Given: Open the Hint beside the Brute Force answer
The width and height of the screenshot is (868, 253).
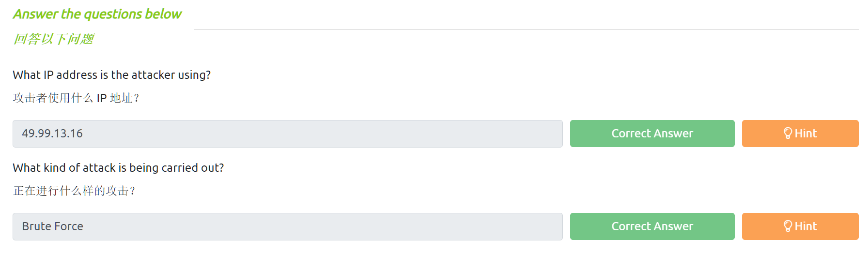Looking at the screenshot, I should point(800,226).
